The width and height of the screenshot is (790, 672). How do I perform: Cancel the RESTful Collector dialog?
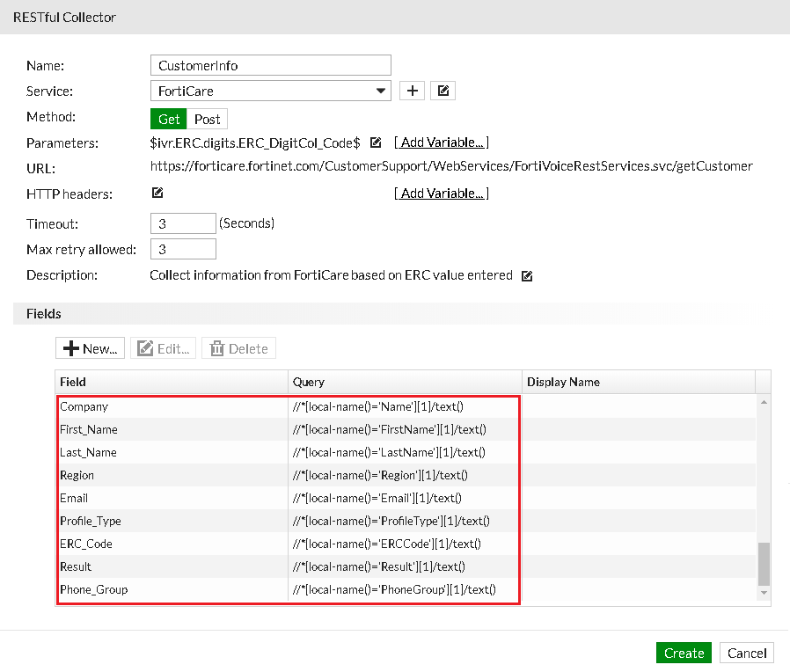[747, 653]
